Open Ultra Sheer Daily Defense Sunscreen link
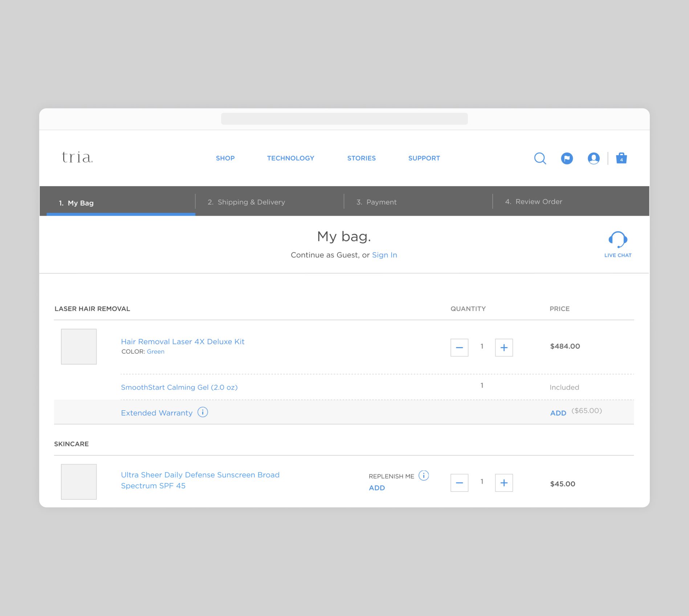This screenshot has height=616, width=689. [x=200, y=480]
